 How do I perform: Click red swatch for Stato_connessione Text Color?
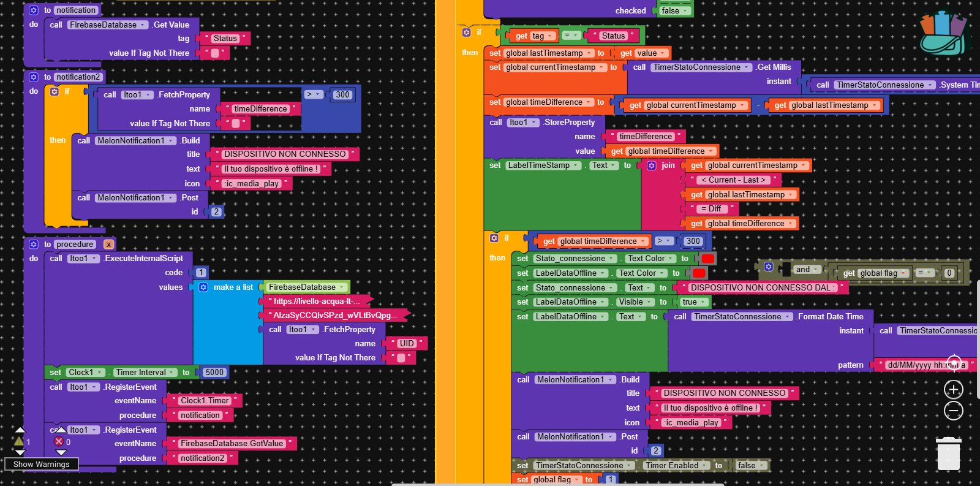coord(707,259)
